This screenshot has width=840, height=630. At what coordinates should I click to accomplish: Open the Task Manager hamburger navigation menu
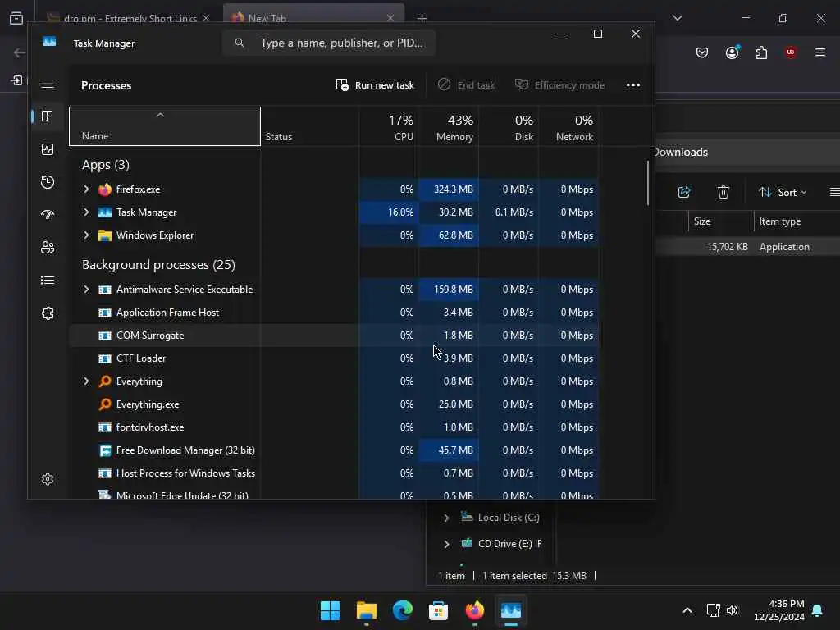point(48,84)
